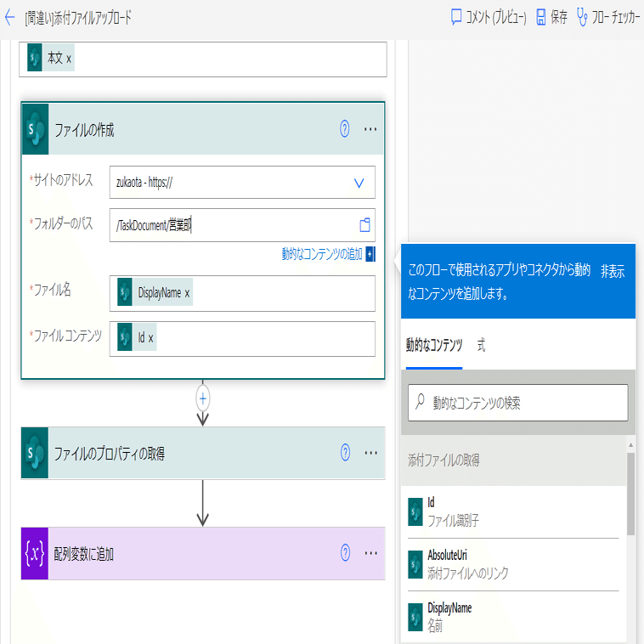644x644 pixels.
Task: Expand the ファイルのプロパティの取得 action
Action: [x=203, y=453]
